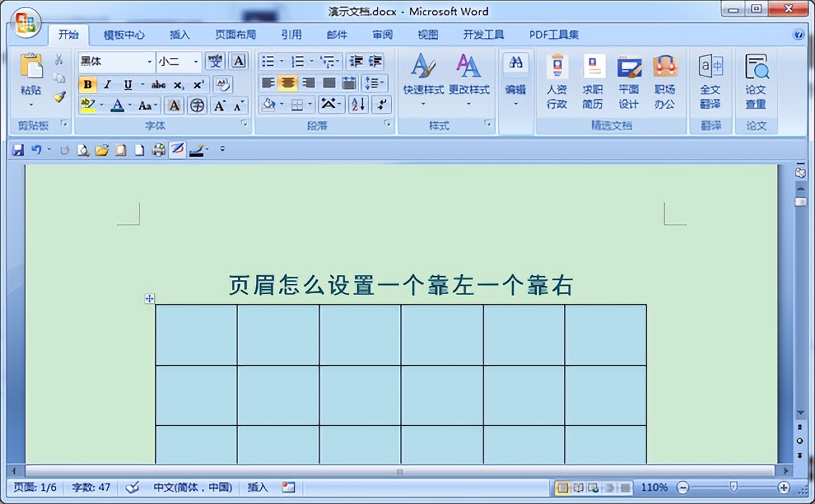Toggle the draw table pen tool

point(178,150)
